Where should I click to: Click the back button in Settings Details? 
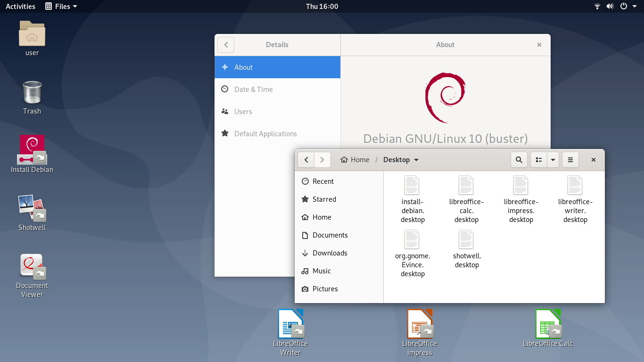pos(225,44)
